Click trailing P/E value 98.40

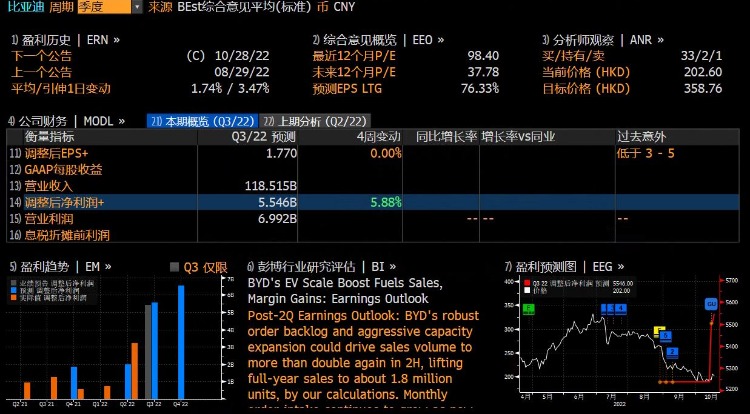click(483, 56)
